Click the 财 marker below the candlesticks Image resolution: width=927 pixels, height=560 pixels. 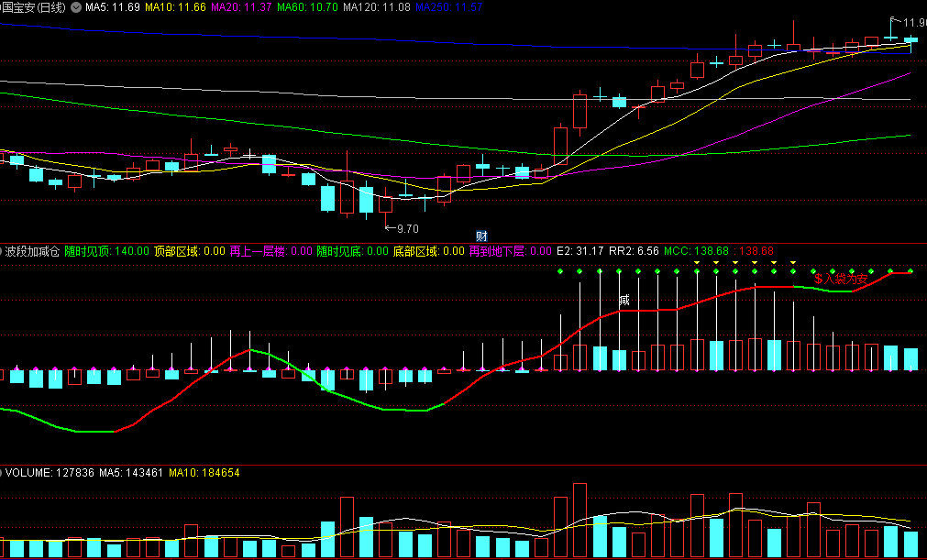pyautogui.click(x=481, y=236)
